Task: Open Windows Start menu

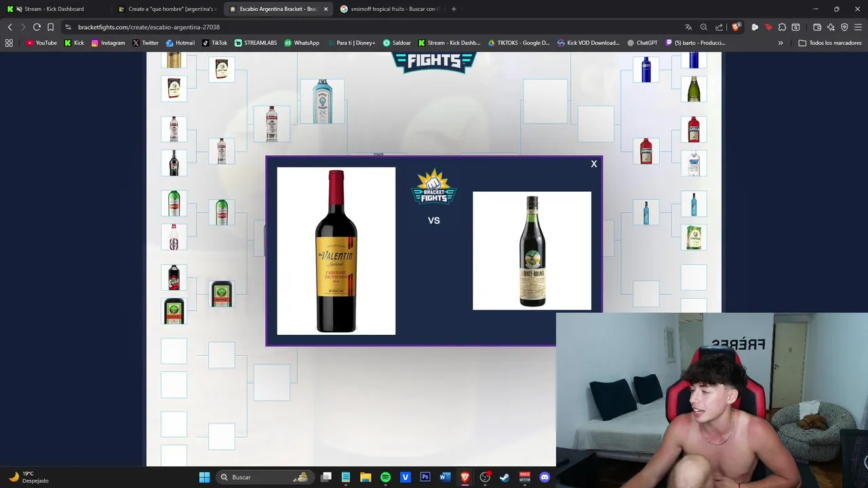Action: click(x=204, y=477)
